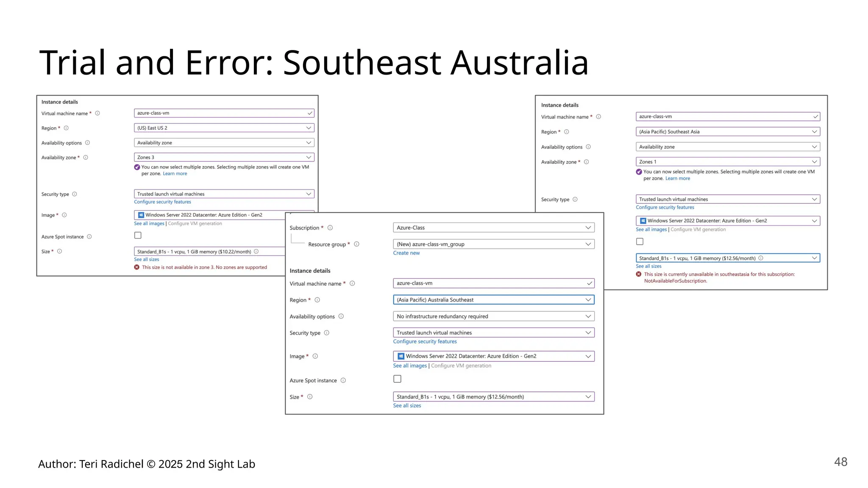Click azure-class-vm name field in East US 2 panel

[x=224, y=113]
